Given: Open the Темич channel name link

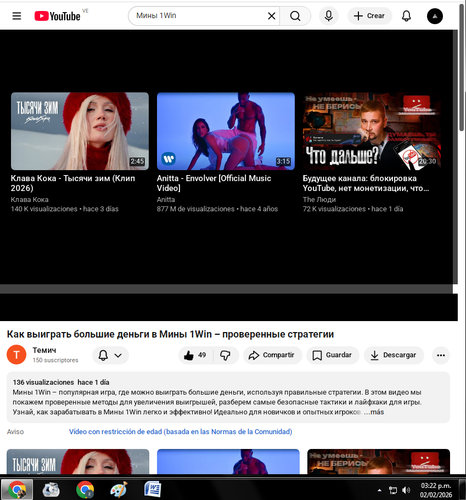Looking at the screenshot, I should 44,350.
